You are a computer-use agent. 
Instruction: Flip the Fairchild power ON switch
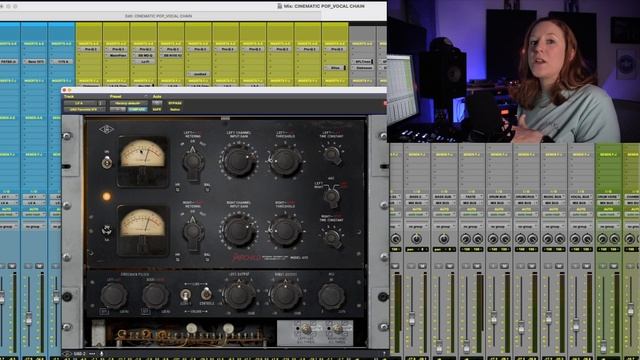(107, 162)
